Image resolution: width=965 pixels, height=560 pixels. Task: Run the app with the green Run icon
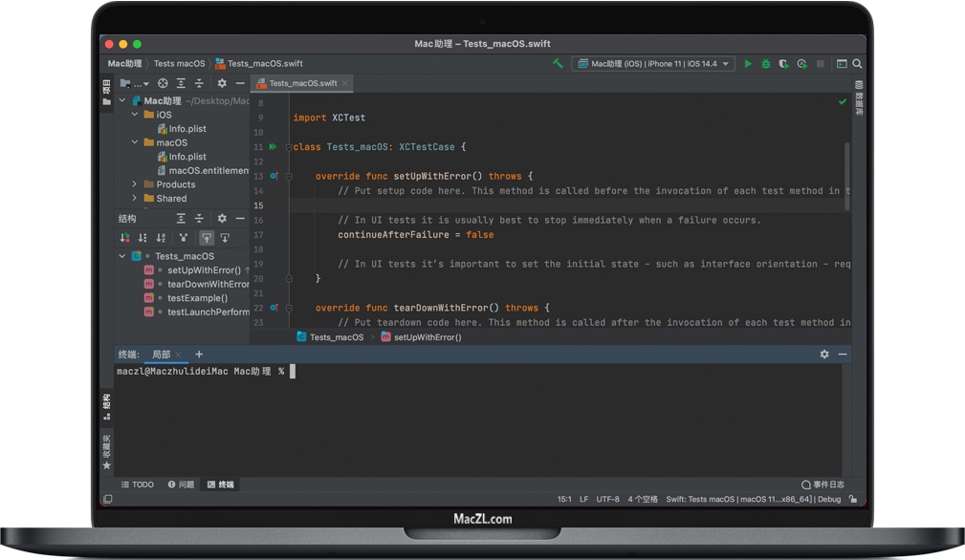[748, 63]
